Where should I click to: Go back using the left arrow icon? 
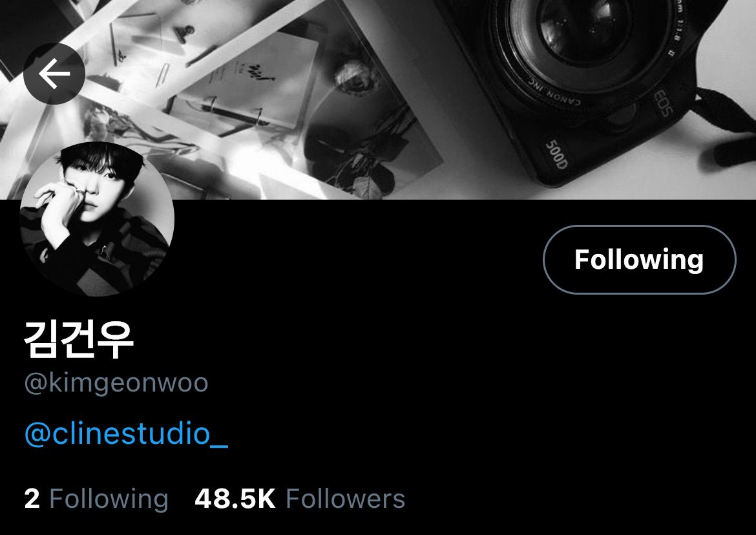click(x=54, y=74)
